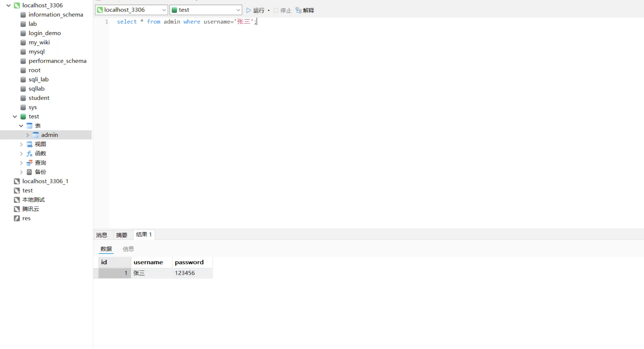
Task: Click the password column header
Action: [189, 262]
